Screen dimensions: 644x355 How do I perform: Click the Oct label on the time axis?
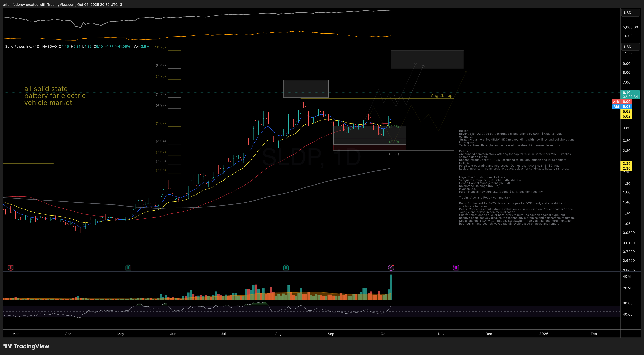coord(384,334)
